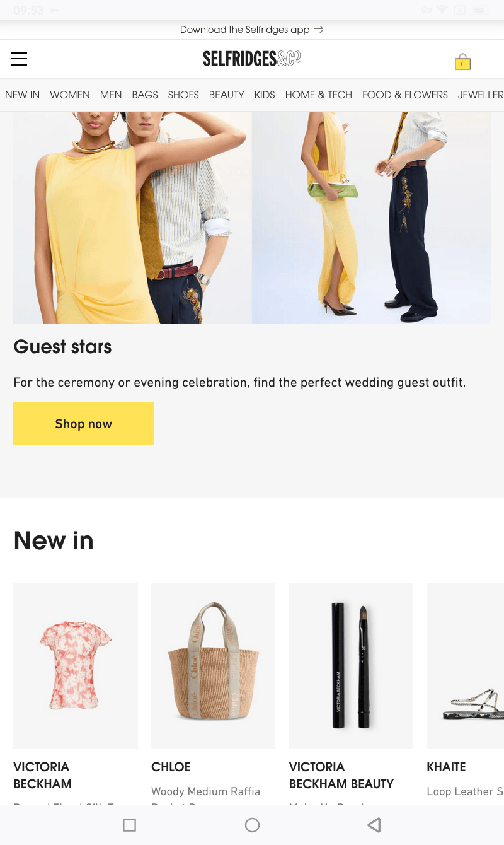Tap the arrow beside Download the Selfridges app
The width and height of the screenshot is (504, 845).
tap(319, 30)
